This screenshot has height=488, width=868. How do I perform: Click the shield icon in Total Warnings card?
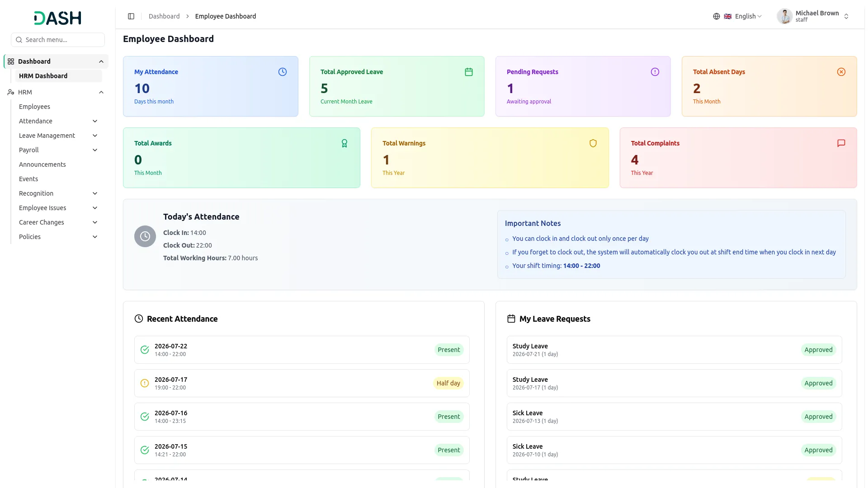pyautogui.click(x=593, y=143)
